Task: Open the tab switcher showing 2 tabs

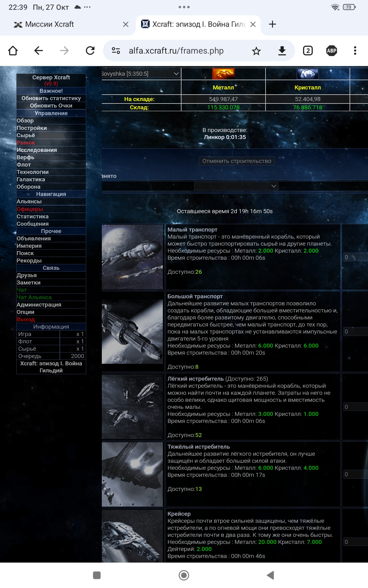Action: [x=308, y=51]
